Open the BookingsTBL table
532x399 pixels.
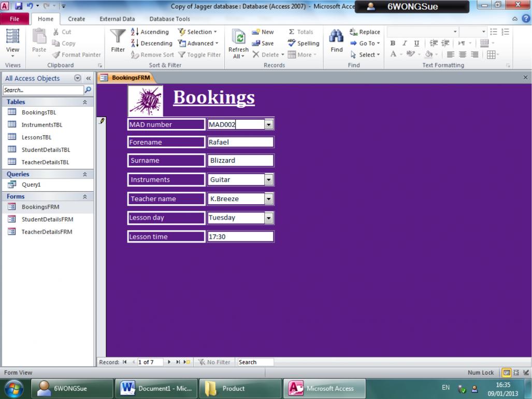coord(39,112)
